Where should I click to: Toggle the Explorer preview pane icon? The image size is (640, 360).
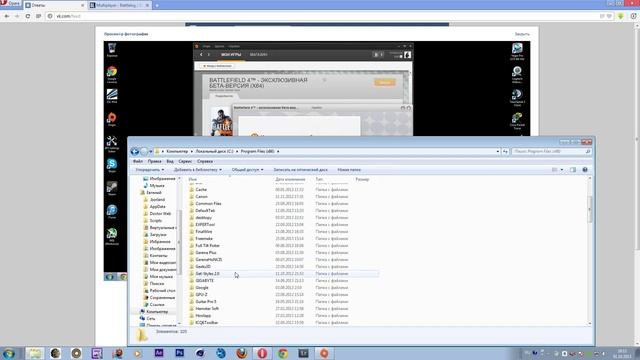(x=573, y=170)
